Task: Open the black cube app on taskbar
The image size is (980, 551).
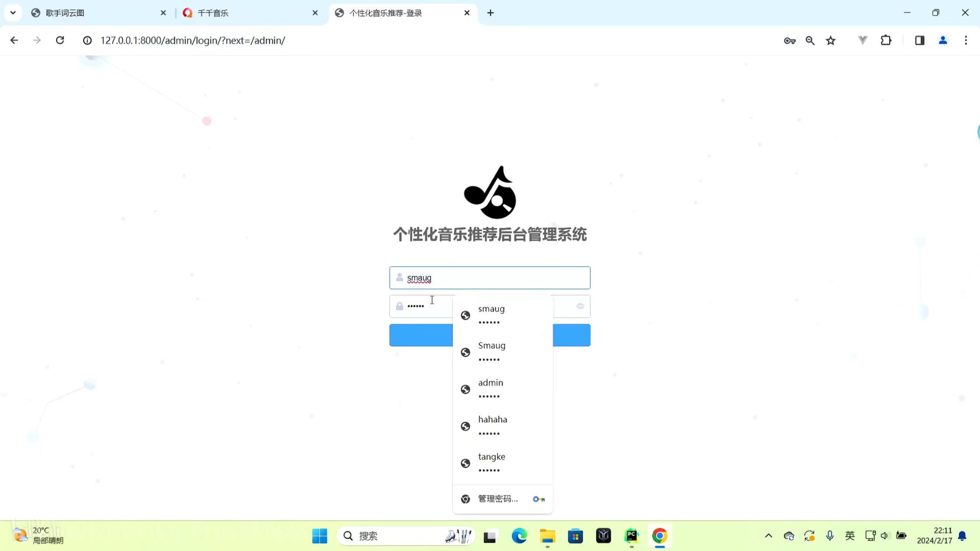Action: (603, 536)
